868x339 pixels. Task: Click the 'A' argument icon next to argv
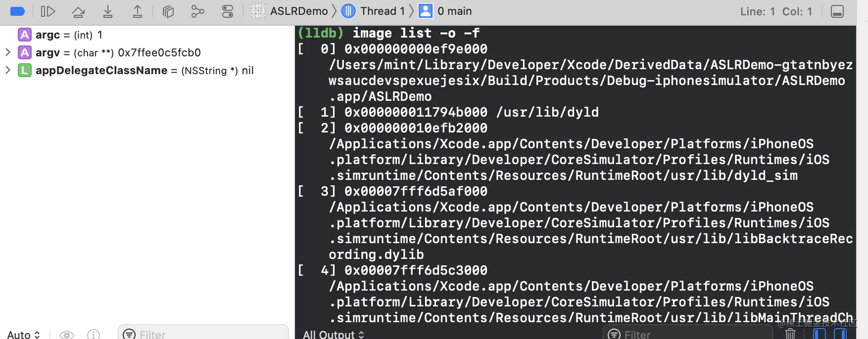coord(25,52)
